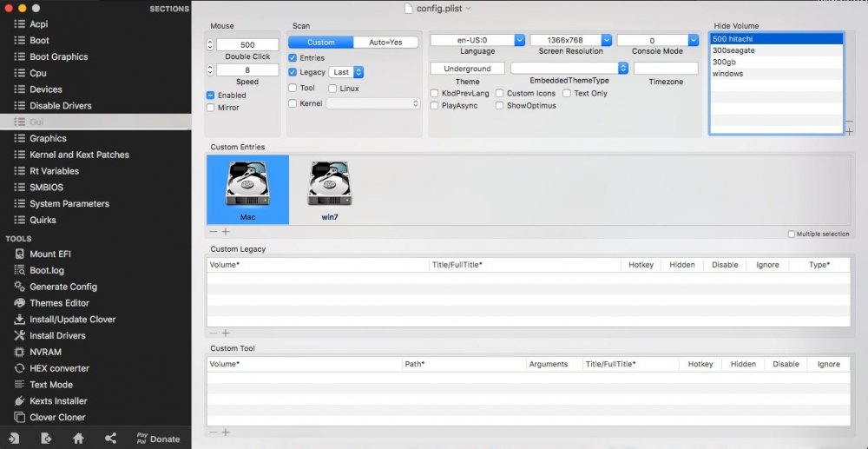Screen dimensions: 868x449
Task: Click the export icon in bottom toolbar
Action: [47, 439]
